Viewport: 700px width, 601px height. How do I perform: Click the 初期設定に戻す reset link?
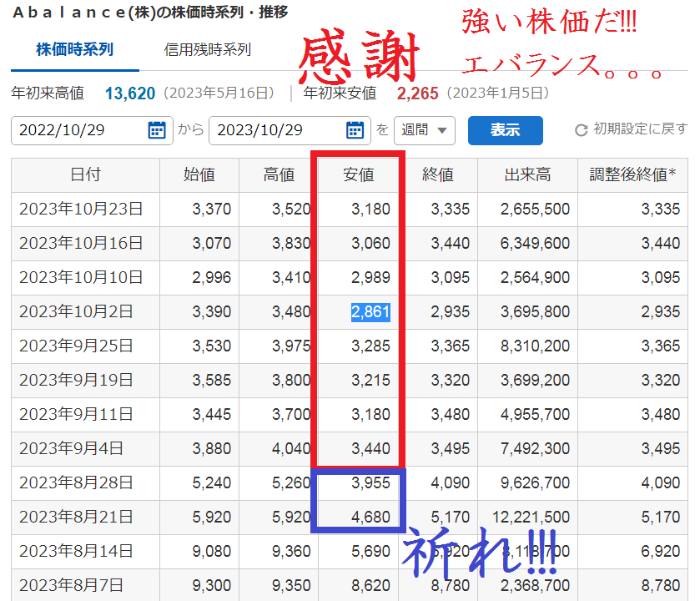[x=638, y=130]
